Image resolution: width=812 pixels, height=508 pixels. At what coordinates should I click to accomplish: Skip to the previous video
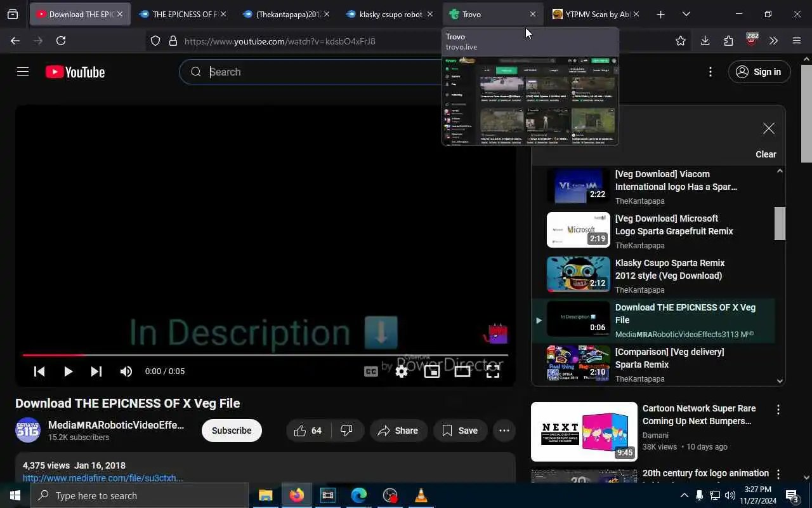pyautogui.click(x=39, y=371)
